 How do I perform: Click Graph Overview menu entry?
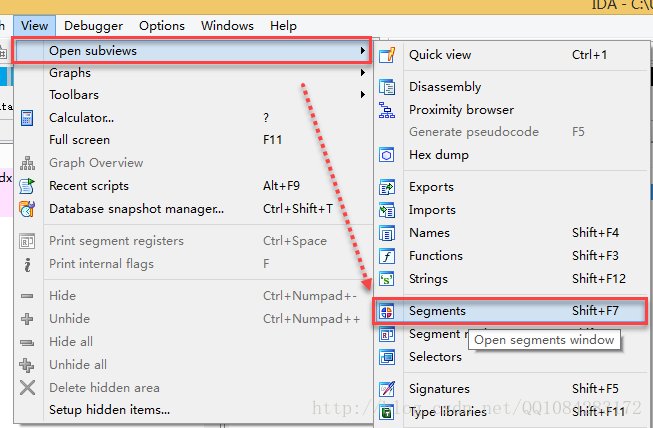(192, 163)
